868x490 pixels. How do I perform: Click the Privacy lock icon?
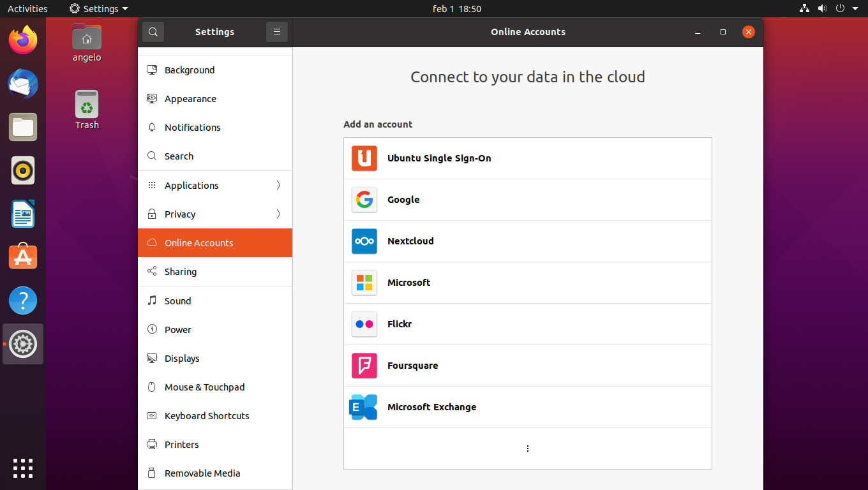click(152, 214)
